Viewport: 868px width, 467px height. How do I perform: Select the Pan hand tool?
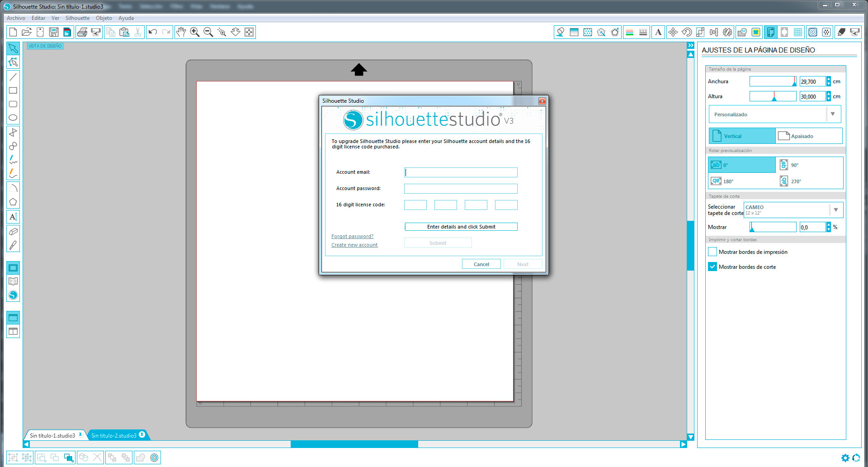point(181,32)
